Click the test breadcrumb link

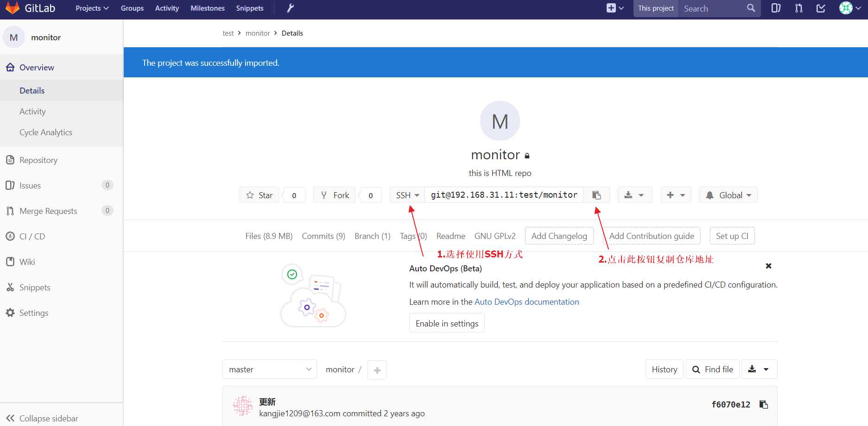pyautogui.click(x=228, y=33)
